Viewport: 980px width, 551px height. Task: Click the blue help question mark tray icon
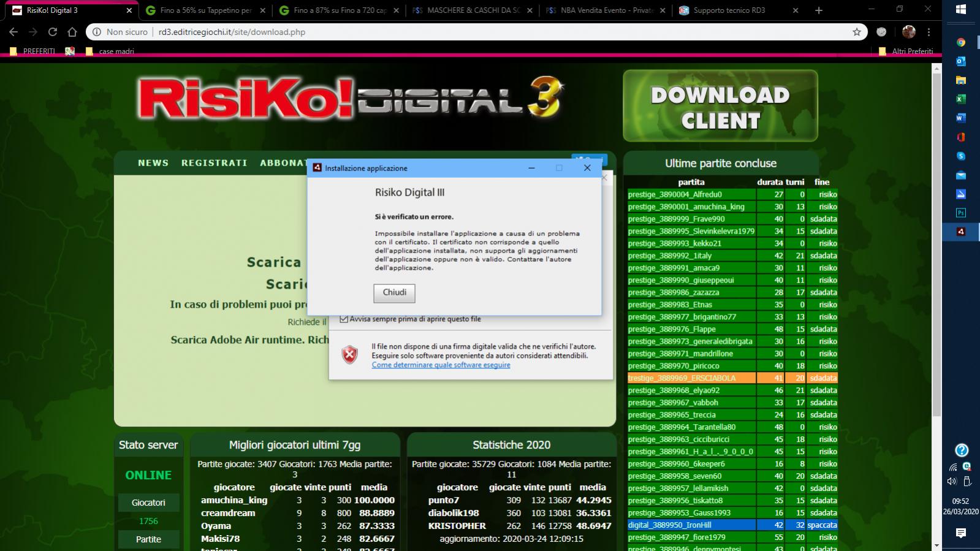point(962,450)
